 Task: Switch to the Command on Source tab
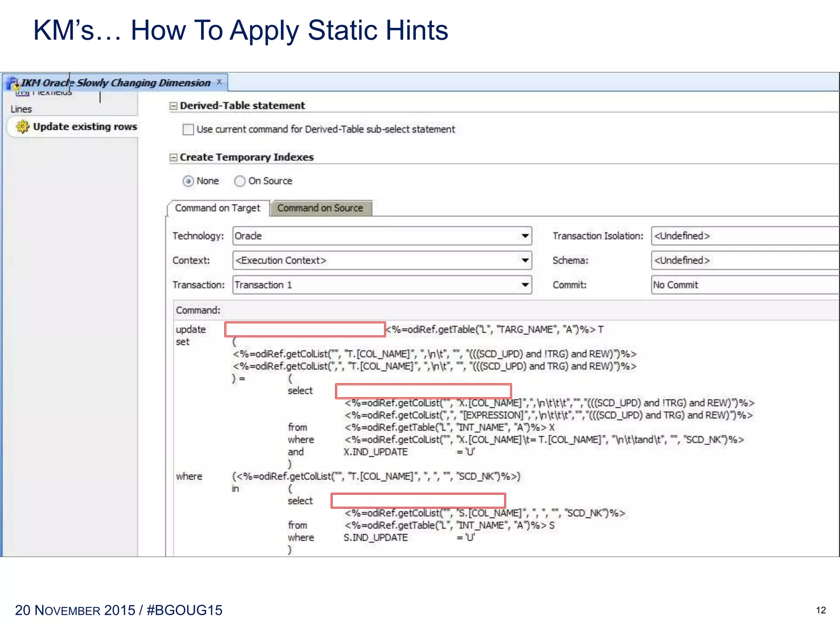(320, 208)
